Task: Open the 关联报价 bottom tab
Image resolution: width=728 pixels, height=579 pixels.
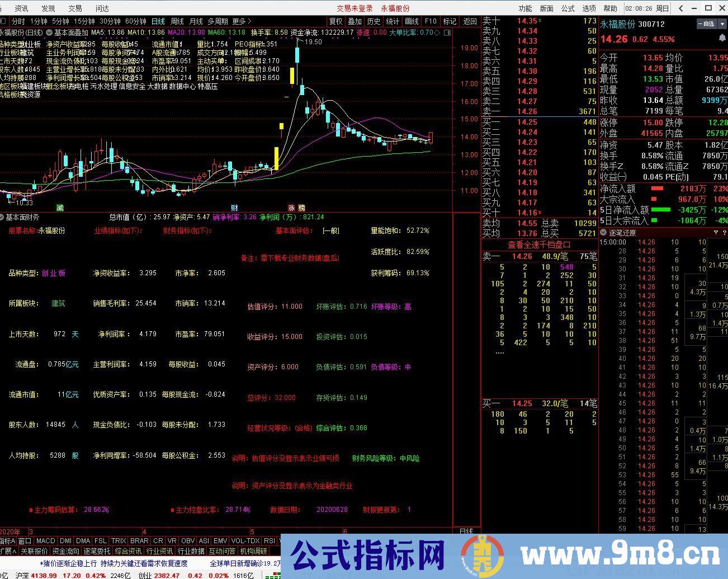Action: tap(34, 551)
